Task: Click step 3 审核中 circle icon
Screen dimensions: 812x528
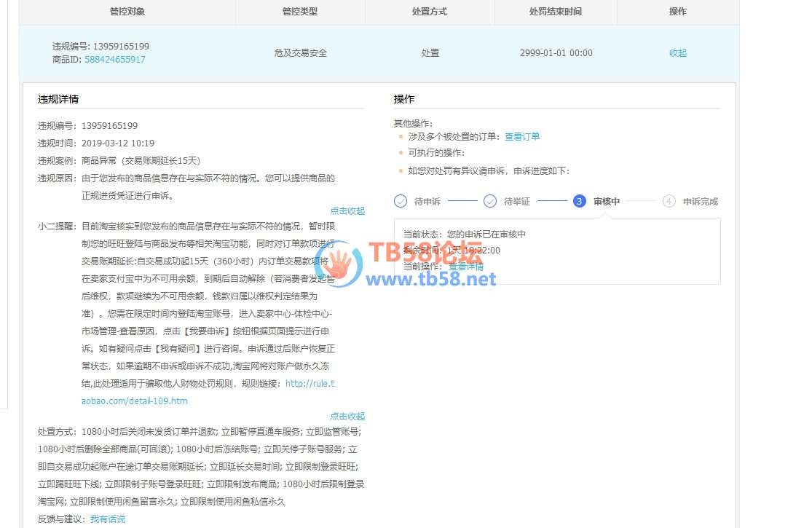Action: pyautogui.click(x=580, y=201)
